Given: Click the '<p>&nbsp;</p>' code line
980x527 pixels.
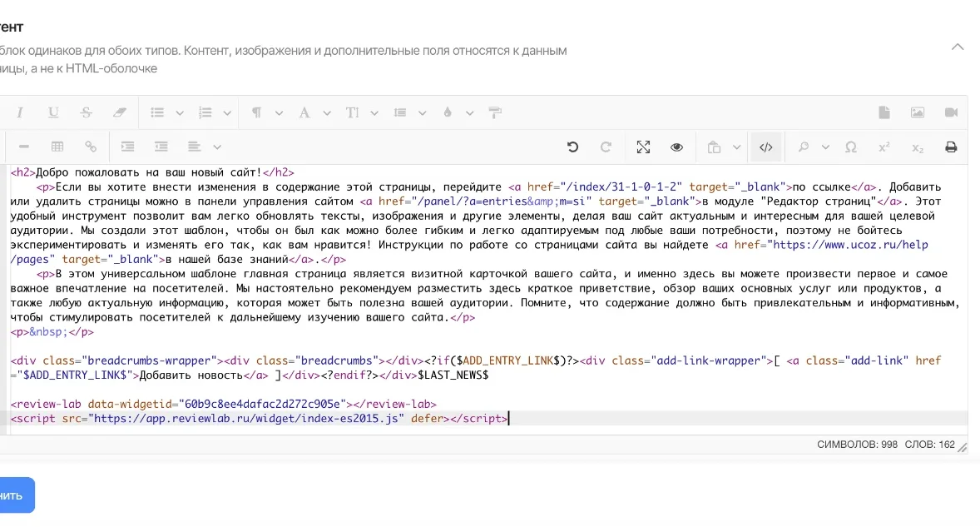Looking at the screenshot, I should point(52,331).
